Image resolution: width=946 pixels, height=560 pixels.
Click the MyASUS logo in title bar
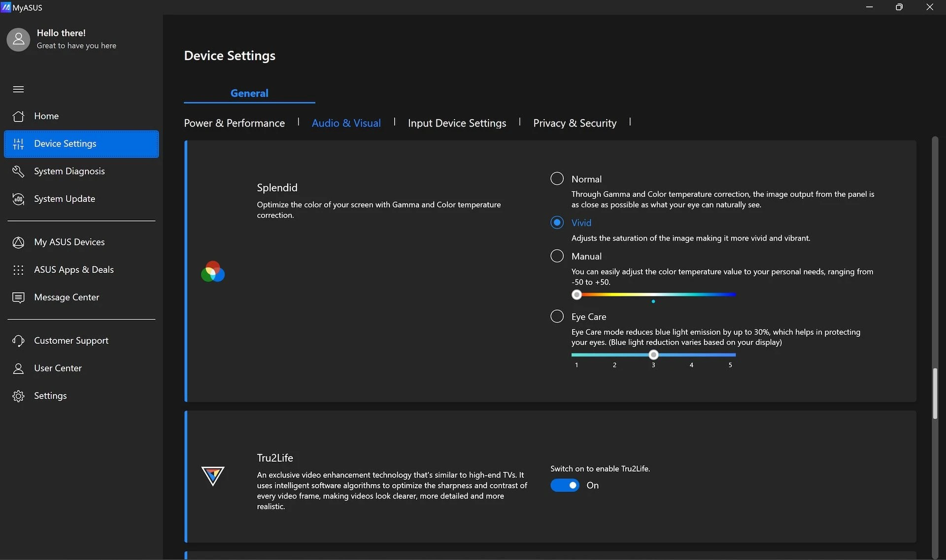click(x=6, y=7)
